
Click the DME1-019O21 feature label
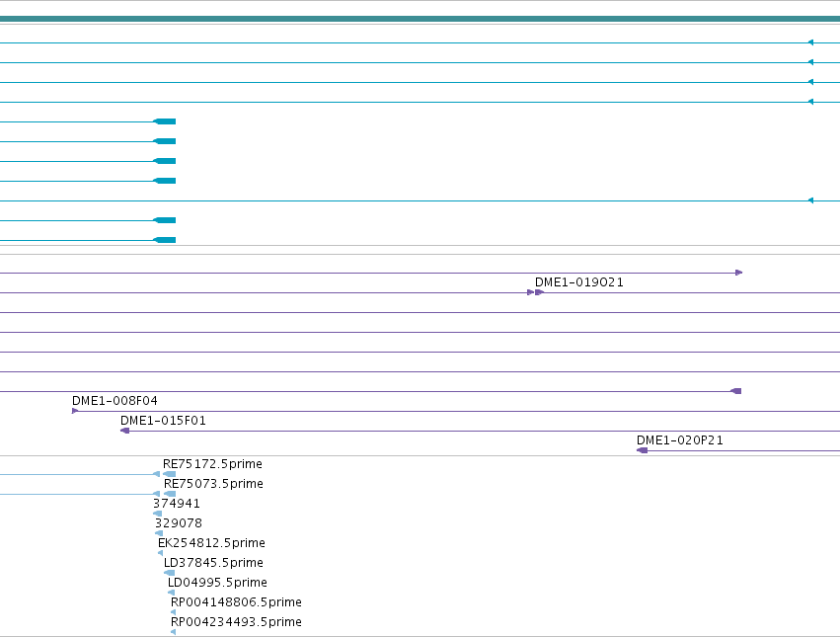point(579,282)
